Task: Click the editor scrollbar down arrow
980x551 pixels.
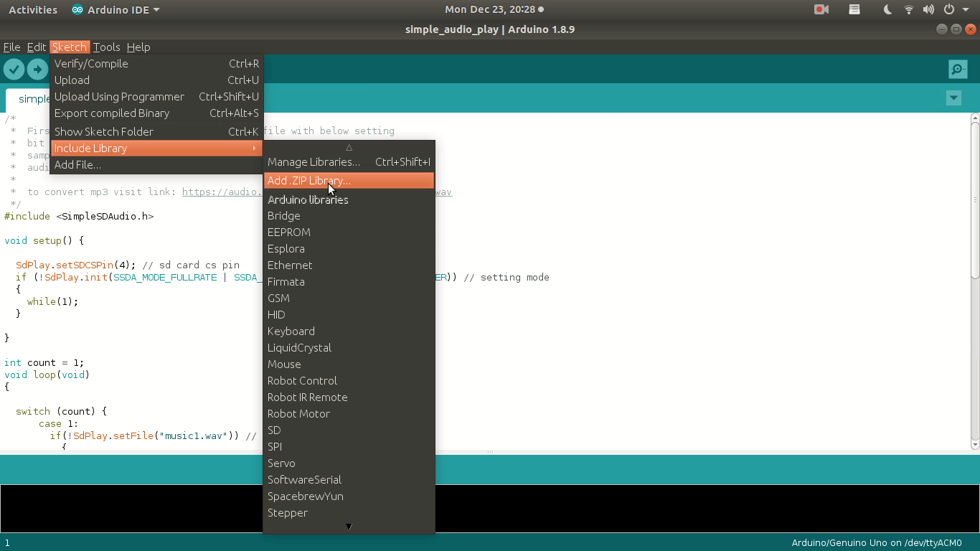Action: pos(975,445)
